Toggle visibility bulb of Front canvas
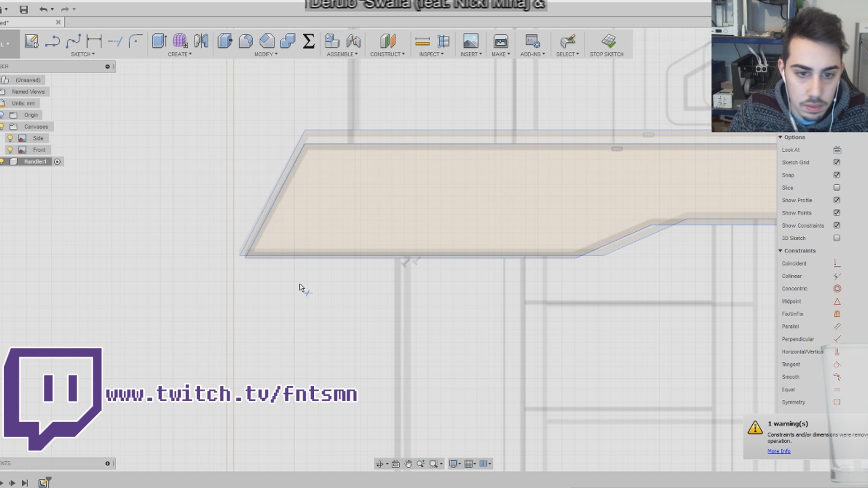Image resolution: width=868 pixels, height=488 pixels. (x=10, y=150)
